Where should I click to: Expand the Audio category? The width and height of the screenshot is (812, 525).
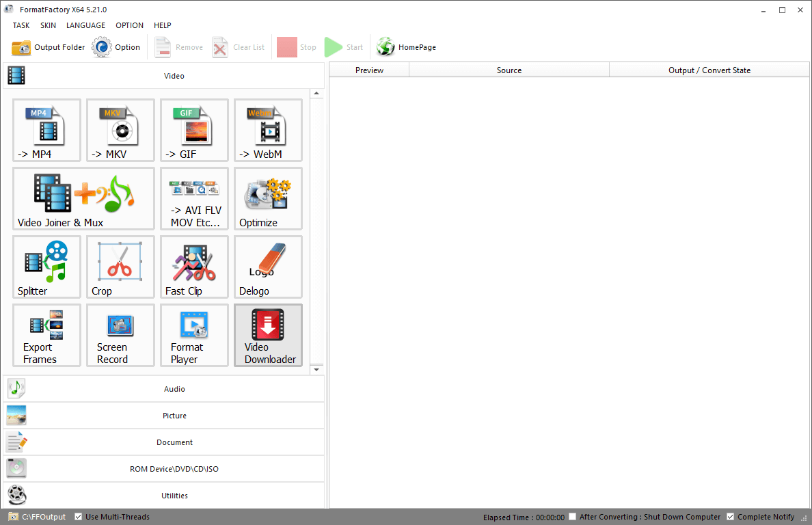163,389
